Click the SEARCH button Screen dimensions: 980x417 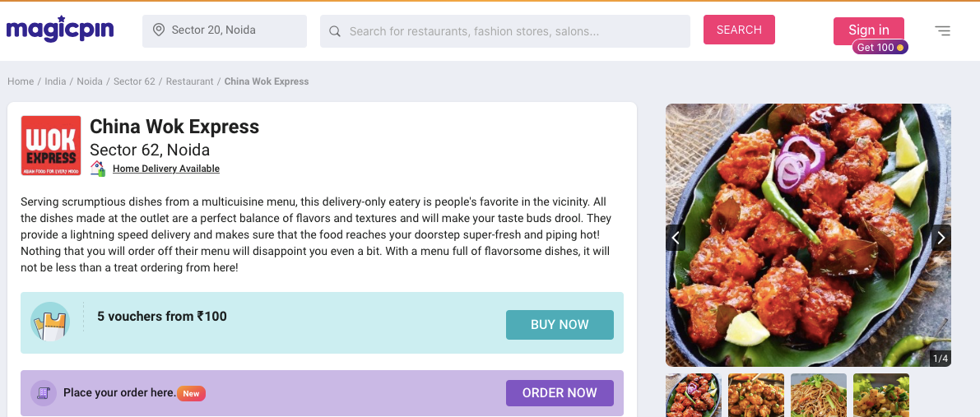pos(739,30)
